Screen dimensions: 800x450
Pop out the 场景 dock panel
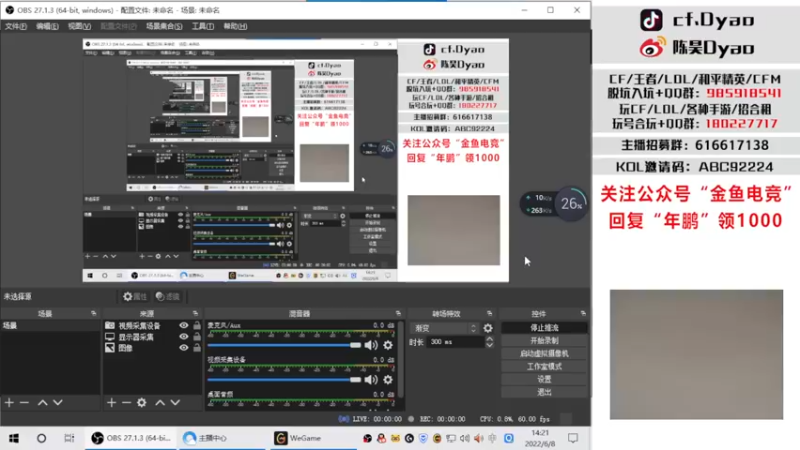(x=93, y=313)
